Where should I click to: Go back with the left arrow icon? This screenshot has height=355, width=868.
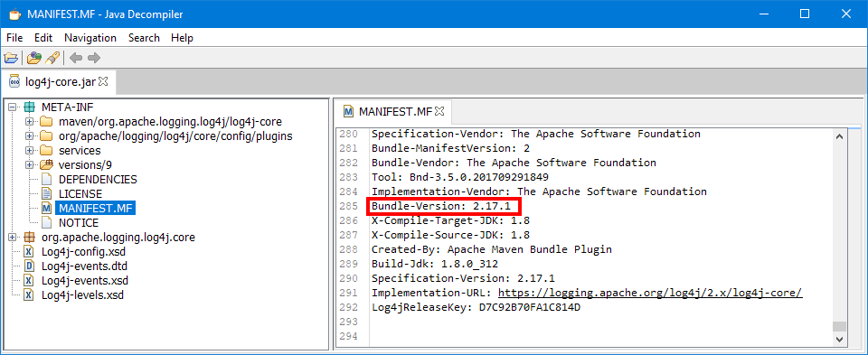pos(76,58)
